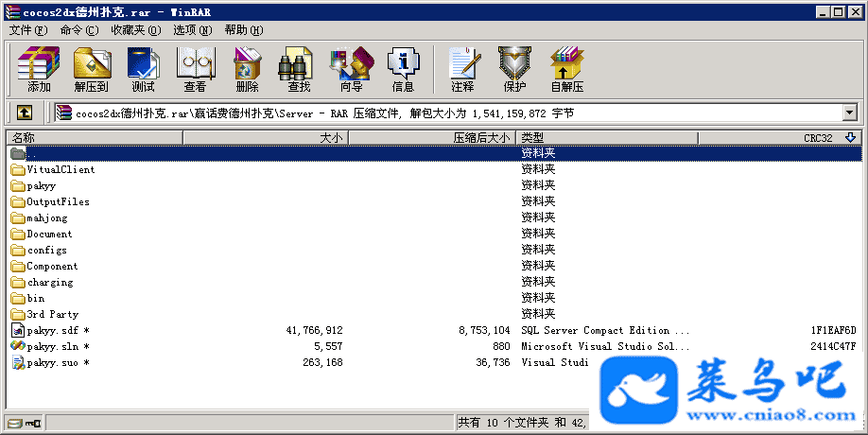The height and width of the screenshot is (435, 868).
Task: Click the SQL Server Compact Edition type cell
Action: pos(605,330)
